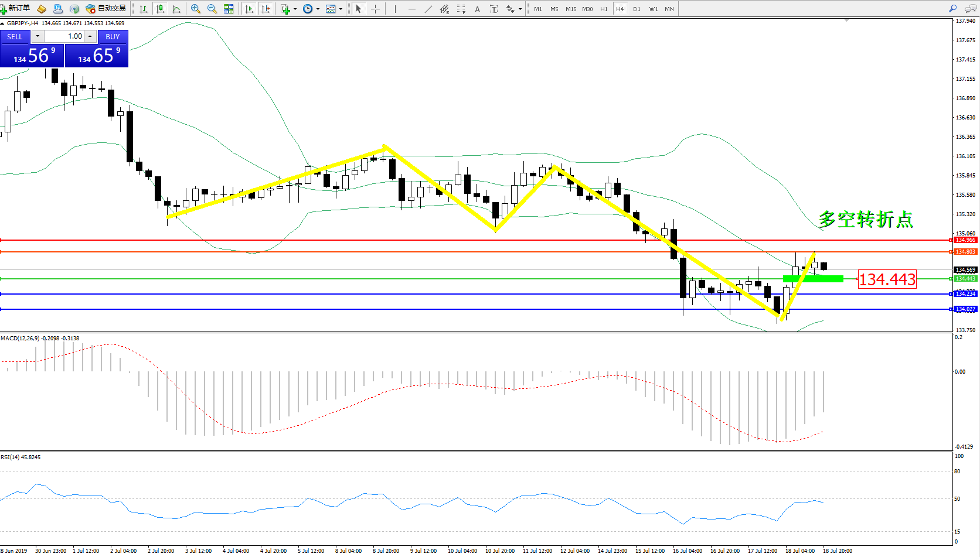Click the blue SELL button
Screen dimensions: 980x557
(x=15, y=36)
